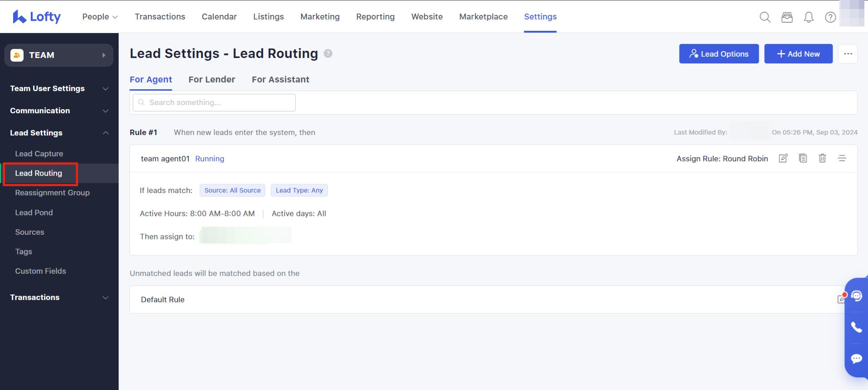
Task: Click the floating phone dialer icon
Action: click(856, 327)
